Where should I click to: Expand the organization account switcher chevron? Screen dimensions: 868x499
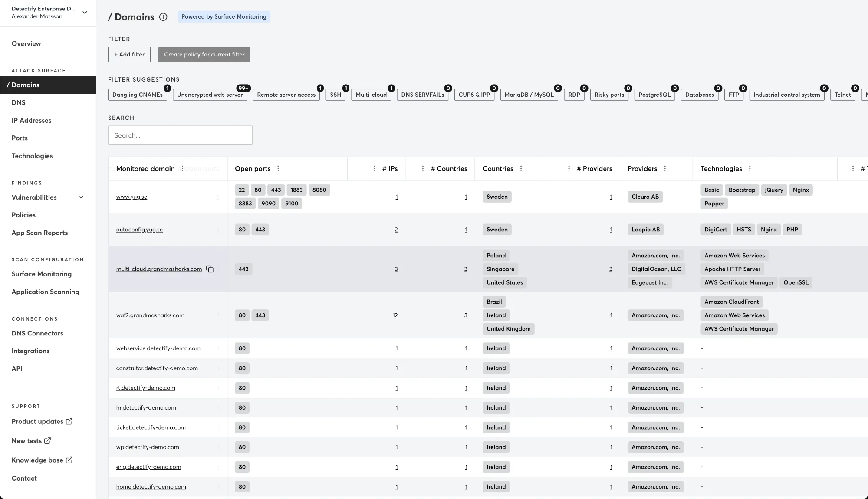coord(85,13)
